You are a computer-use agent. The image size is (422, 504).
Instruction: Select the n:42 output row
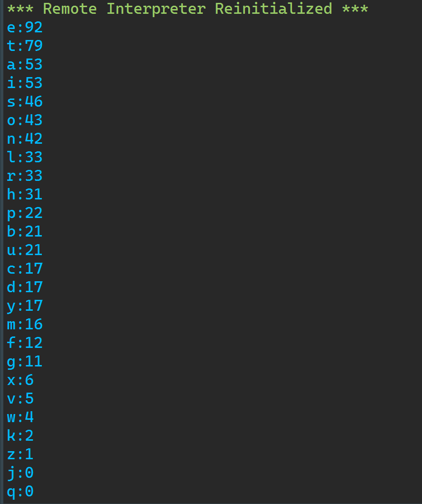click(x=25, y=138)
